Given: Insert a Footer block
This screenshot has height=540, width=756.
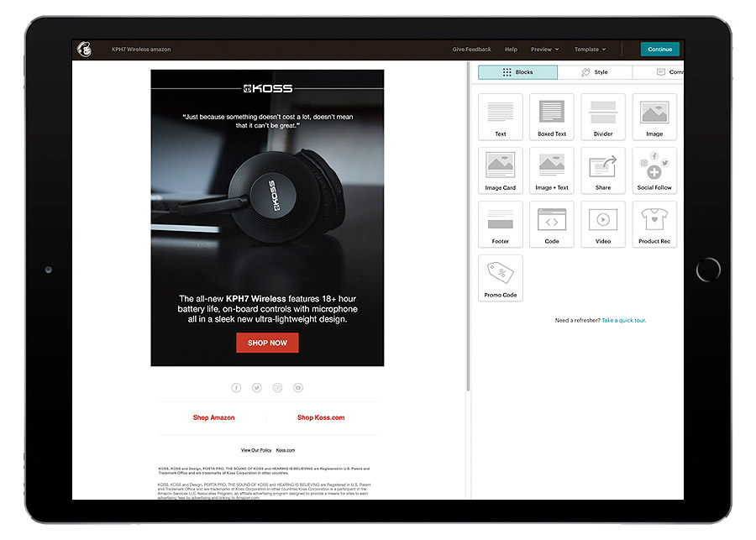Looking at the screenshot, I should coord(501,224).
